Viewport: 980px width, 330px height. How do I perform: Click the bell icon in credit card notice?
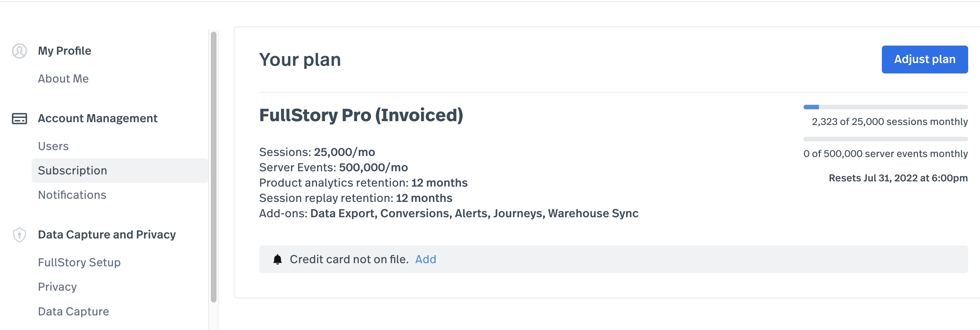click(278, 259)
